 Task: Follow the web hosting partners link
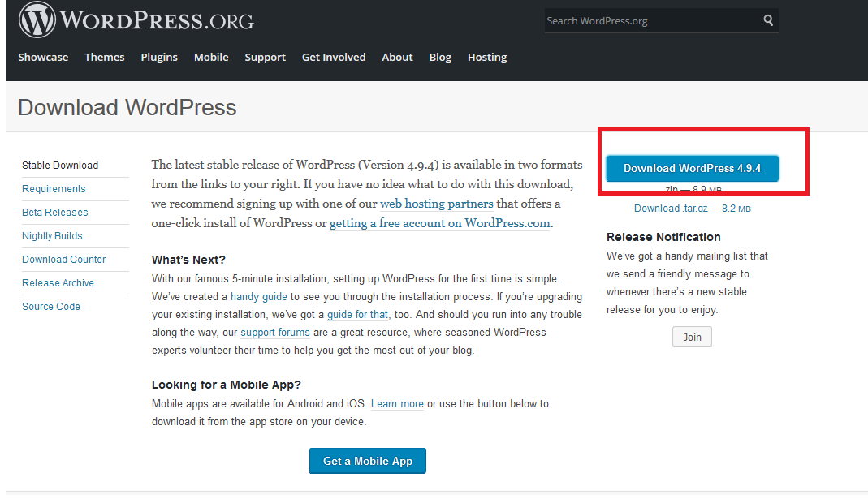point(436,204)
